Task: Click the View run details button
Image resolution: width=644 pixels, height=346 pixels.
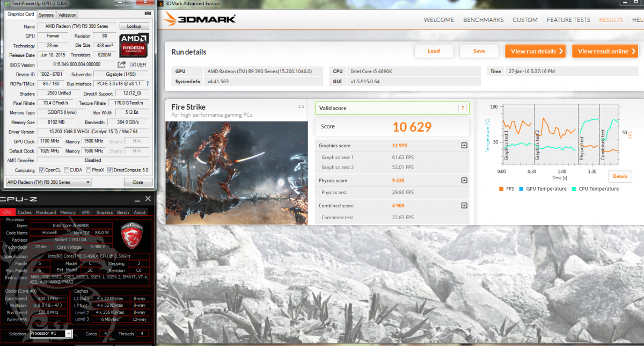Action: 535,51
